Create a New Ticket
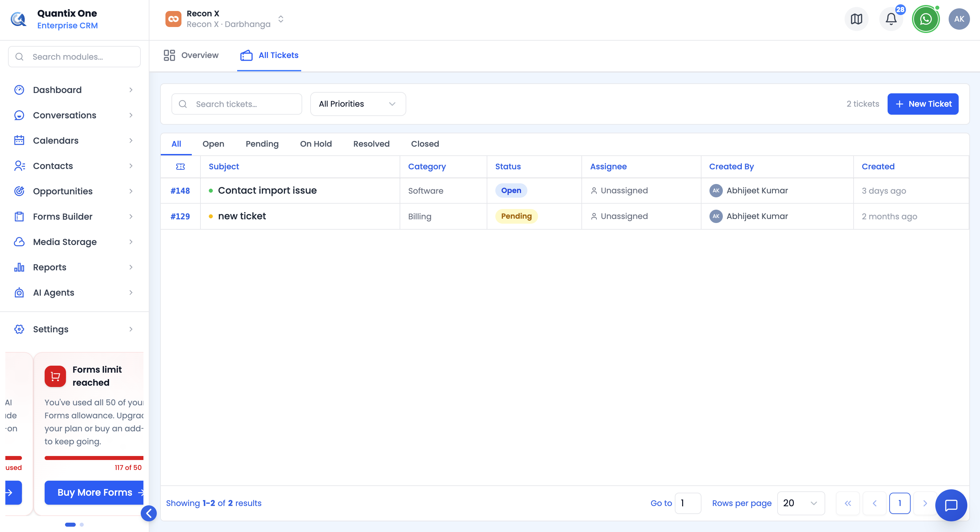 [923, 104]
